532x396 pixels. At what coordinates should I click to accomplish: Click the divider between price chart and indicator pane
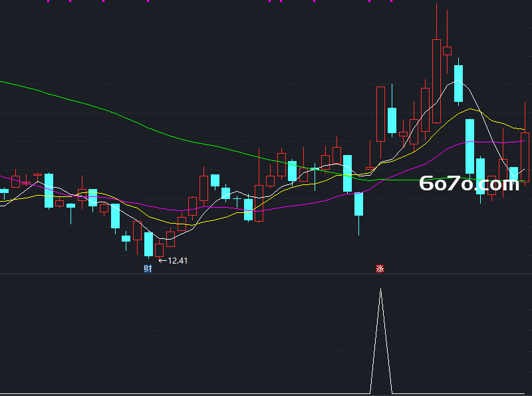click(266, 274)
